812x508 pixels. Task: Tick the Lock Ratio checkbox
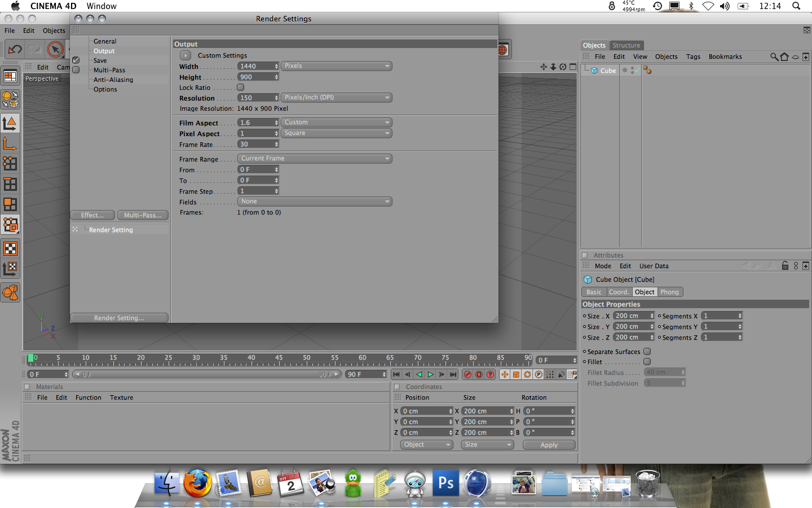(241, 87)
